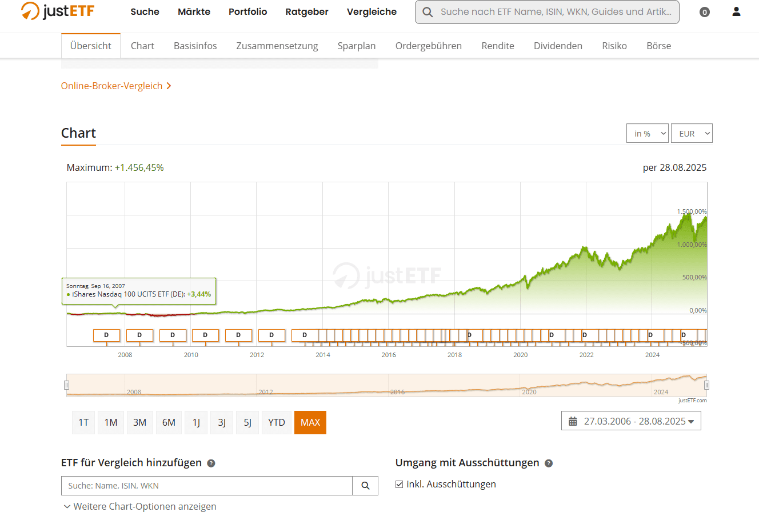Follow the Online-Broker-Vergleich link
The height and width of the screenshot is (532, 759).
point(116,86)
